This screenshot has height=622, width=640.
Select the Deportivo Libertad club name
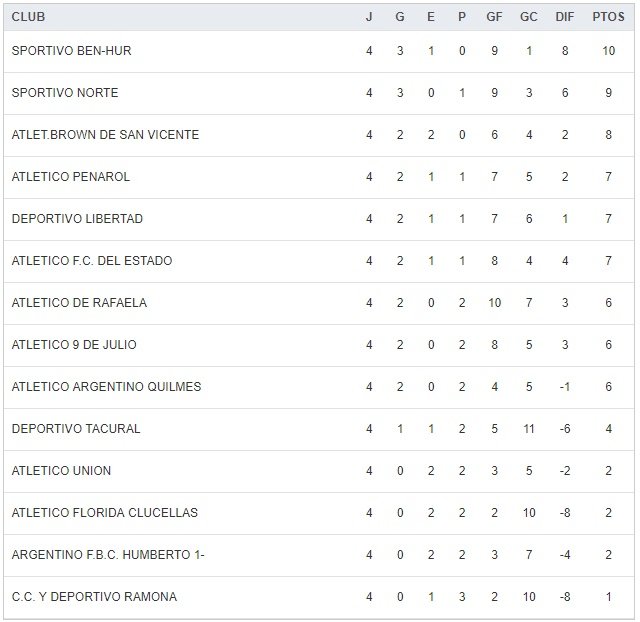[77, 219]
